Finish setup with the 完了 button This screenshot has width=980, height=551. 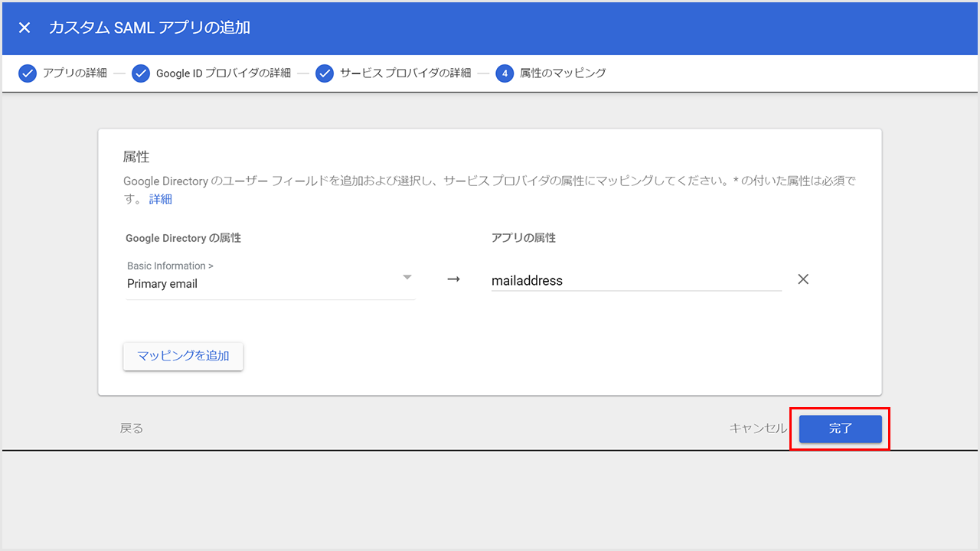pos(840,429)
